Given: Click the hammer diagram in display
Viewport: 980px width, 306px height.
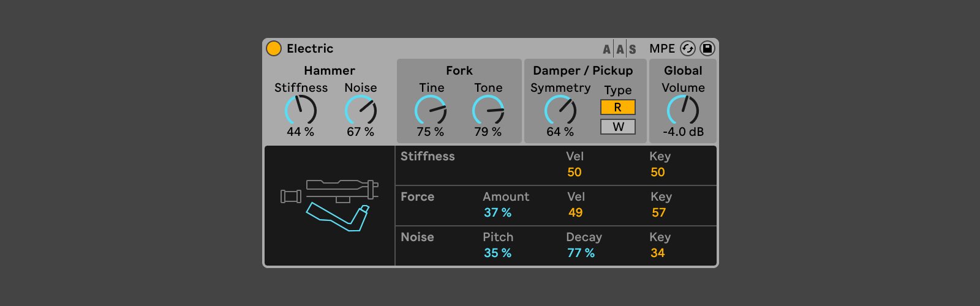Looking at the screenshot, I should 330,205.
